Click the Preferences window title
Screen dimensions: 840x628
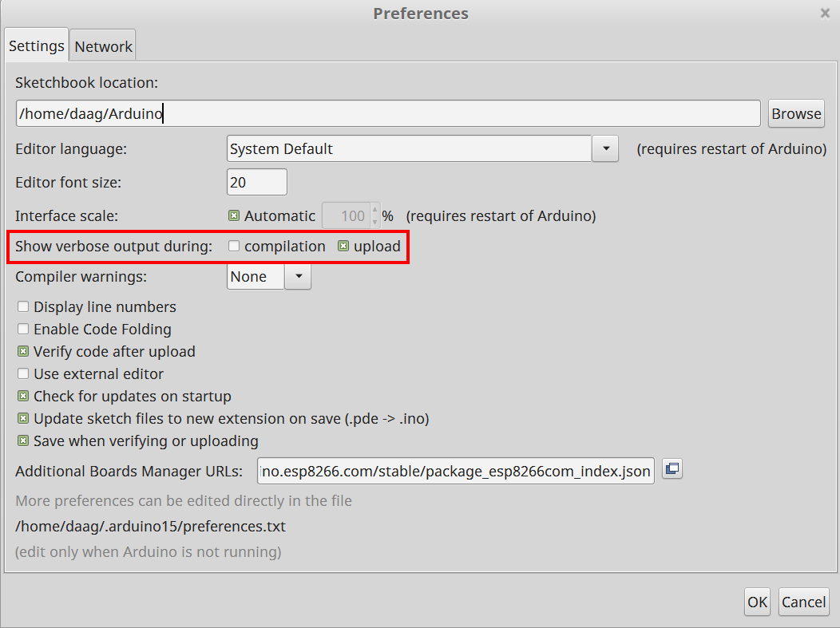pos(421,14)
